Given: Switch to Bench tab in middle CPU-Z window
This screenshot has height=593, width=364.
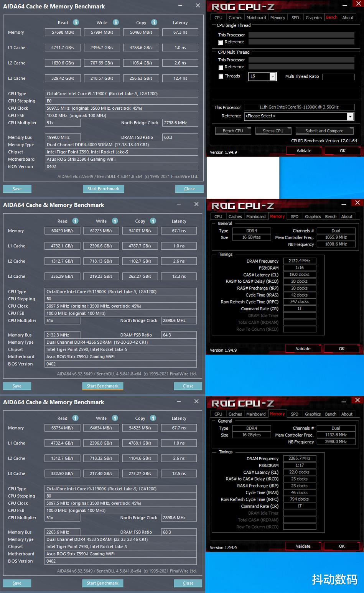Looking at the screenshot, I should 331,217.
